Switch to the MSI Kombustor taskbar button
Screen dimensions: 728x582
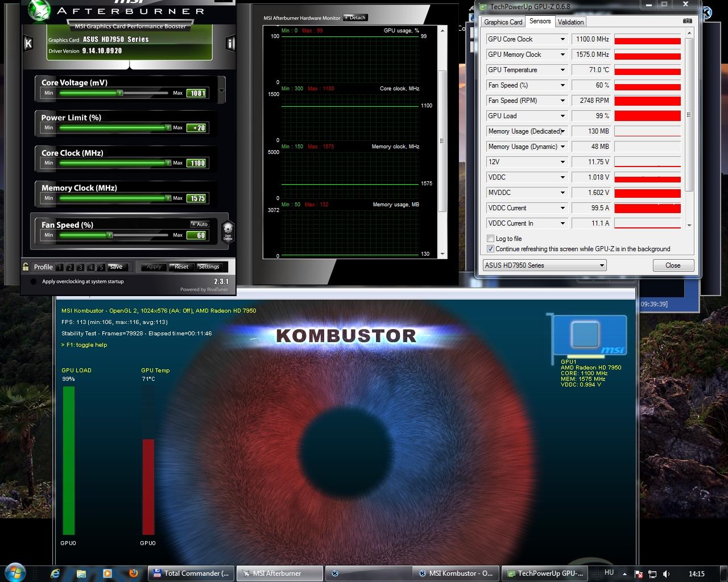point(456,573)
